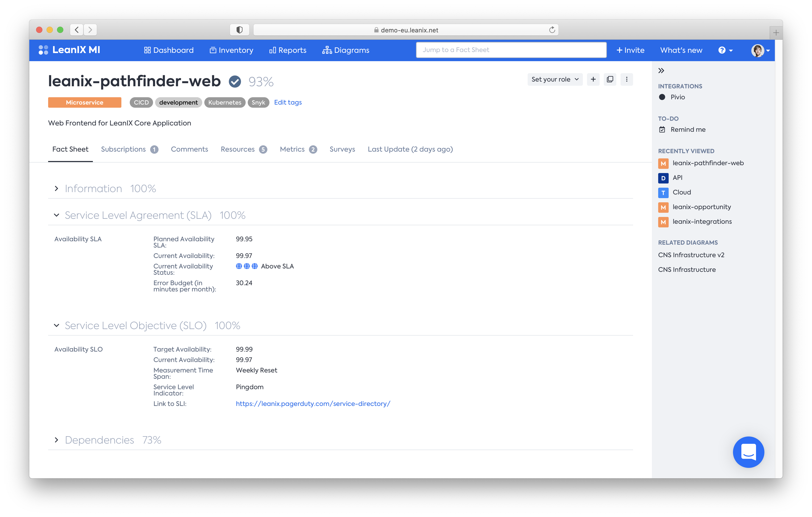
Task: Click the browser back arrow
Action: [x=77, y=30]
